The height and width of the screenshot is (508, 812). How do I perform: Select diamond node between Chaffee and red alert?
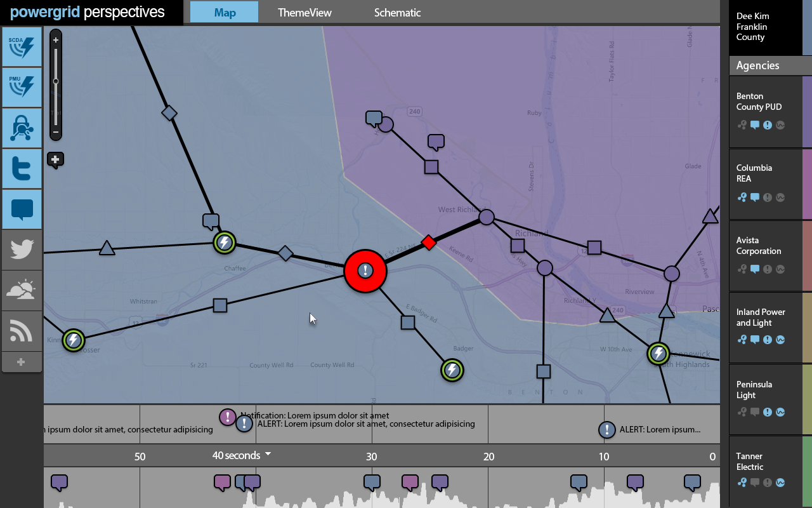pos(285,253)
